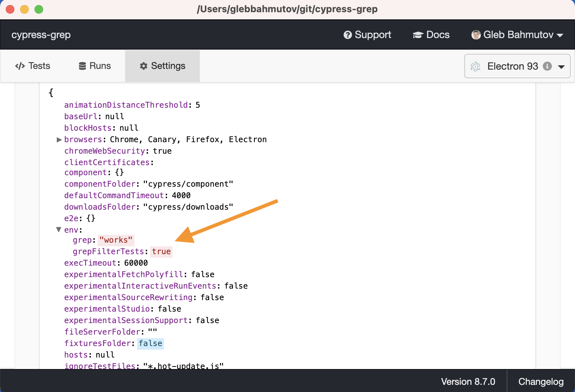The image size is (575, 392).
Task: Click the highlighted false value of fixturesFolder
Action: pos(151,343)
